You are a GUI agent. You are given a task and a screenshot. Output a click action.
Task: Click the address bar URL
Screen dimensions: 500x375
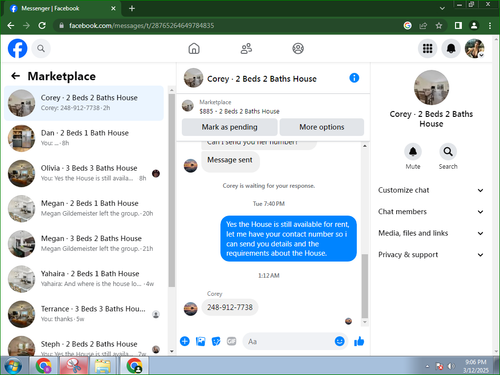pyautogui.click(x=142, y=26)
